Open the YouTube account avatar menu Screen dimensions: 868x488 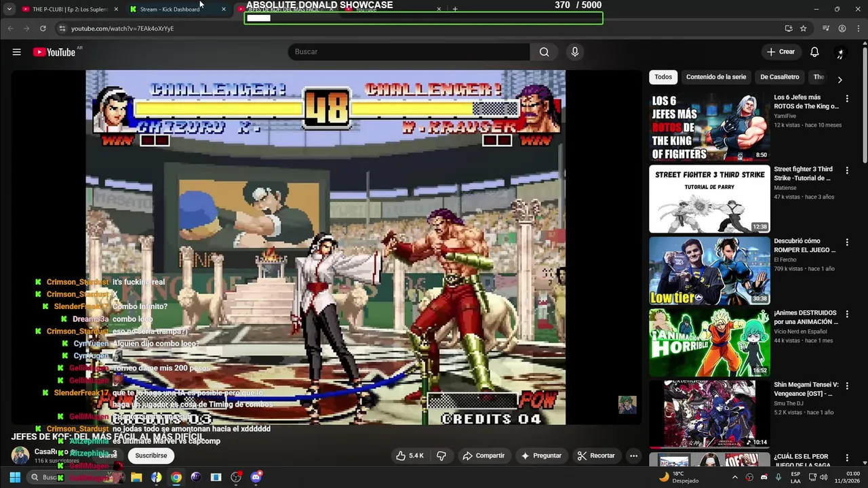840,52
